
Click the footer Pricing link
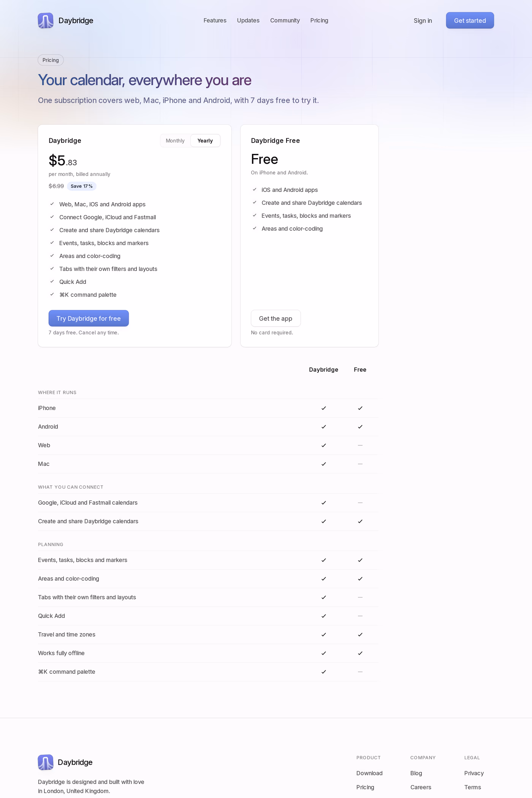click(365, 787)
